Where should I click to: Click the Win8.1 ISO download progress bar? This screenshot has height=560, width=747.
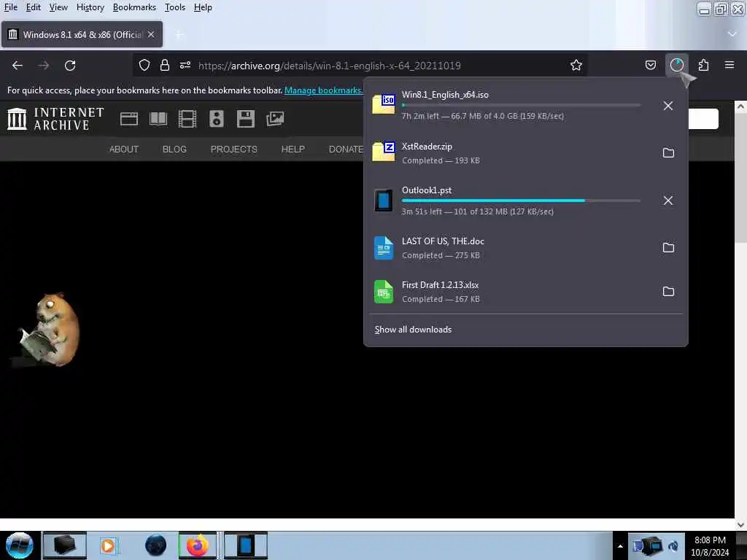click(521, 105)
